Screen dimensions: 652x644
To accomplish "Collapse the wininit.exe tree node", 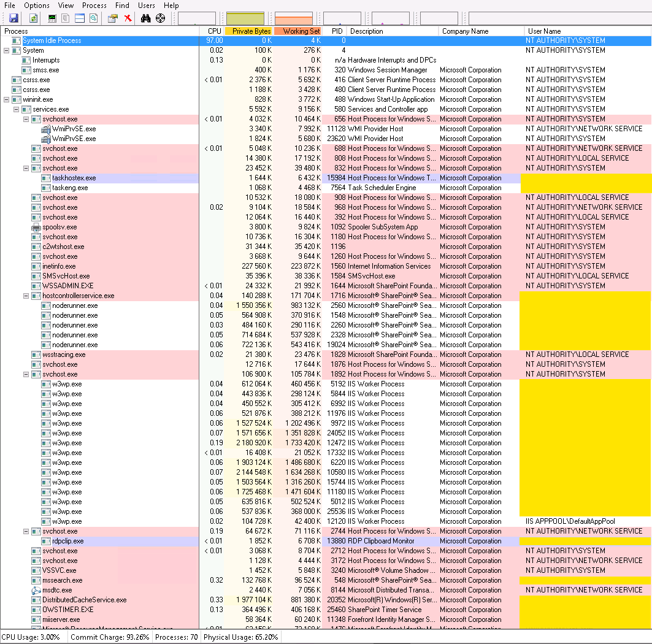I will 6,99.
